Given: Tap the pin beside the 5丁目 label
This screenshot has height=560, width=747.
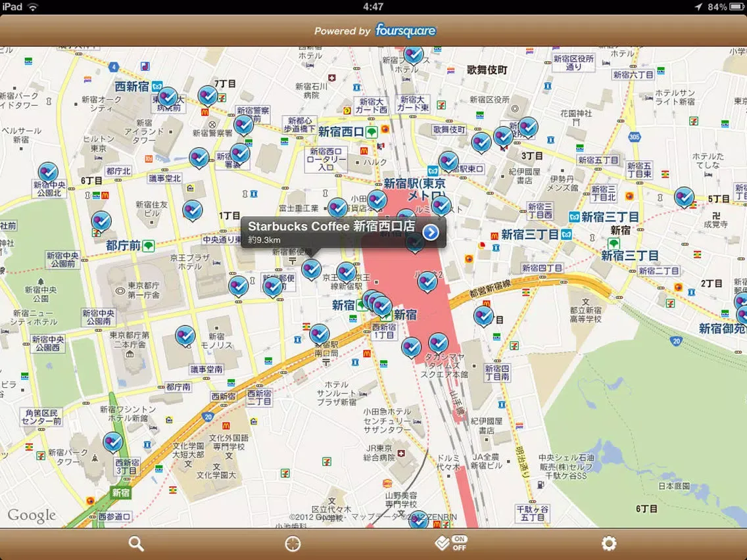Looking at the screenshot, I should pyautogui.click(x=684, y=197).
